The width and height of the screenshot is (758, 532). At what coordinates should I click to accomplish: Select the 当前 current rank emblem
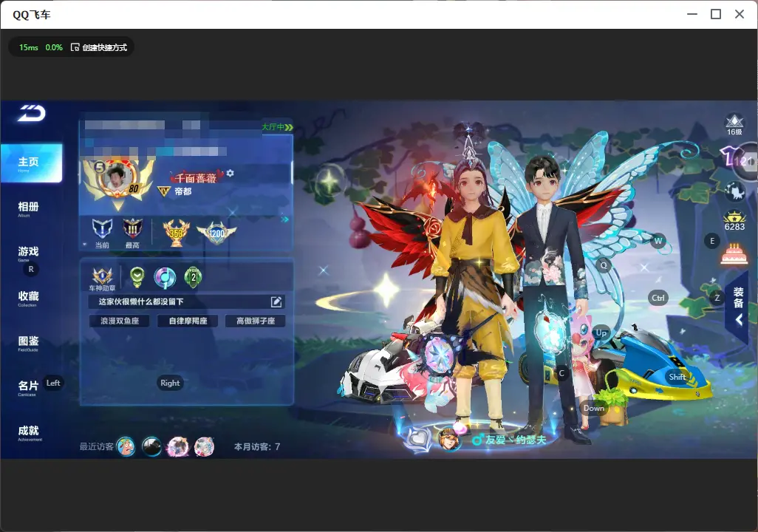tap(102, 228)
